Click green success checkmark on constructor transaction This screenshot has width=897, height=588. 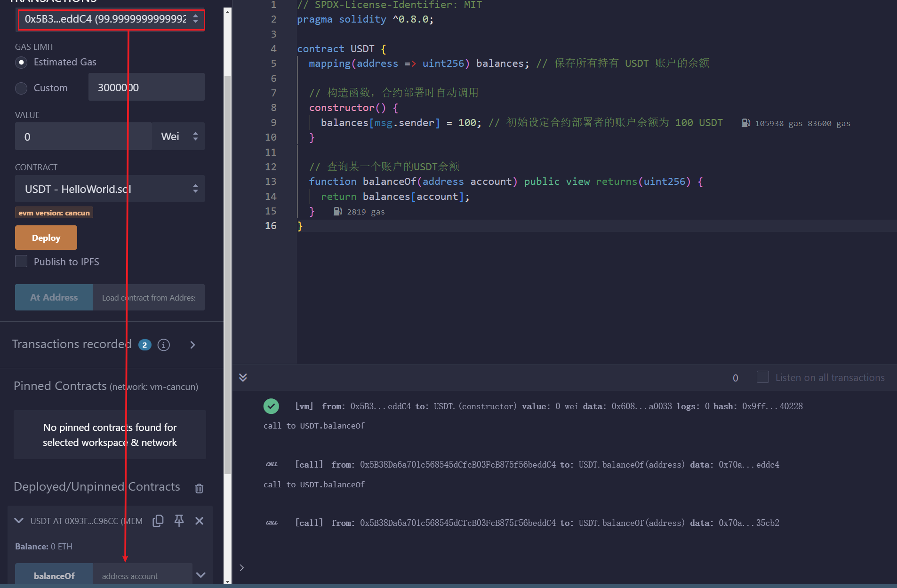(x=271, y=406)
